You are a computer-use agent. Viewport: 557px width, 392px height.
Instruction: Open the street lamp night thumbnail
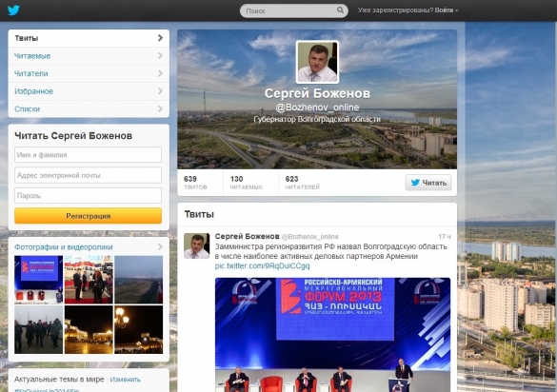[x=139, y=329]
